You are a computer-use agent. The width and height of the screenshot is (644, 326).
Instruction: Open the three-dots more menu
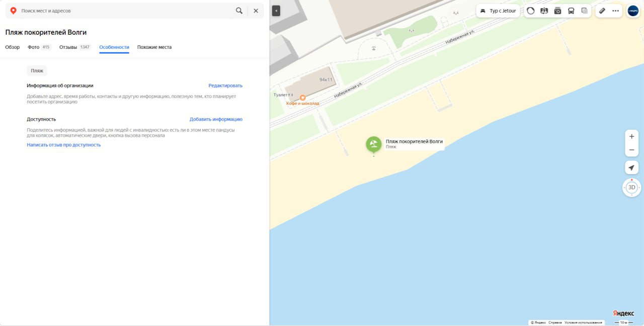click(x=615, y=11)
